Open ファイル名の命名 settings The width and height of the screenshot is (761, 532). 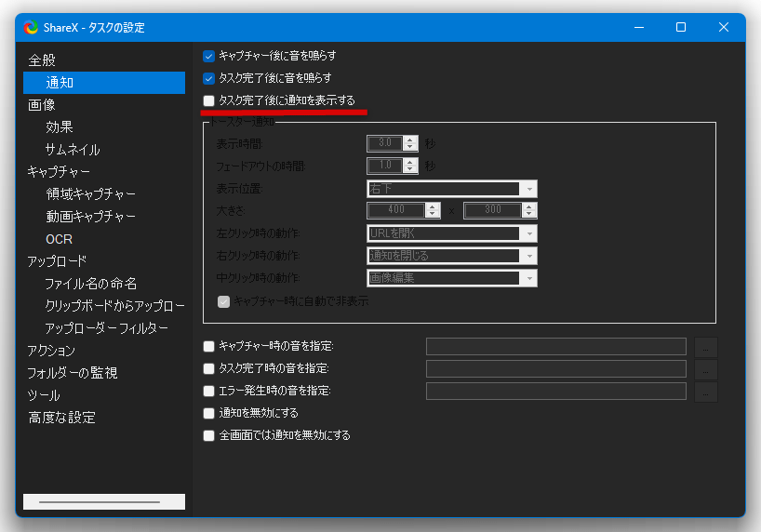coord(91,284)
